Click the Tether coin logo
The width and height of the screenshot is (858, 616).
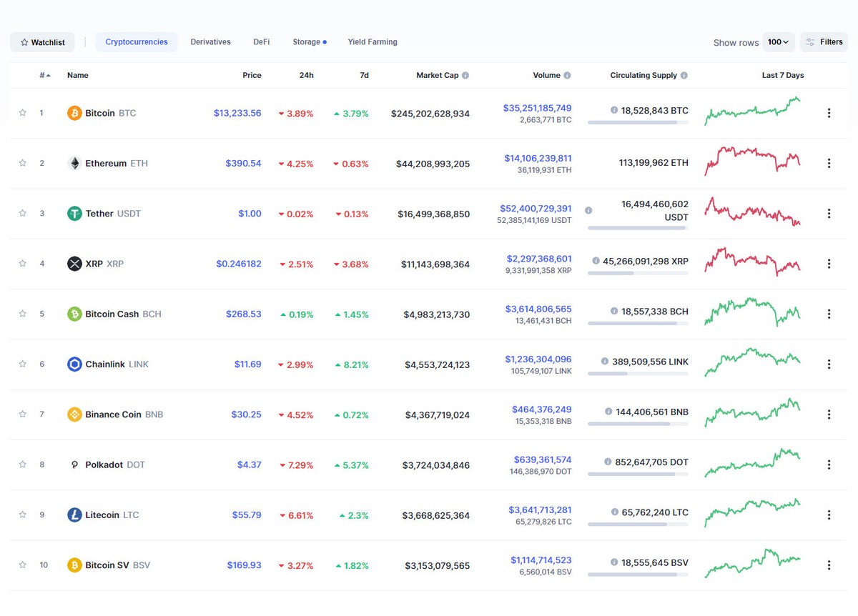[74, 213]
